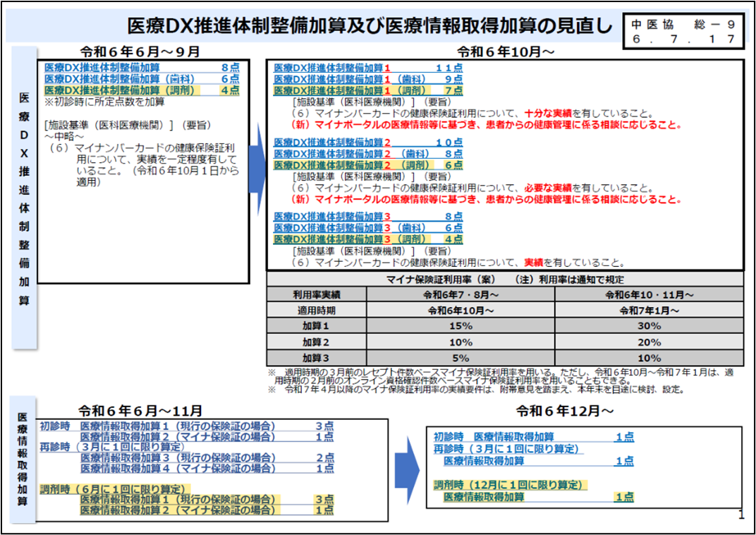Select 医療DX推進体制整備加算2（歯科）8点 entry
Viewport: 756px width, 535px height.
coord(367,153)
